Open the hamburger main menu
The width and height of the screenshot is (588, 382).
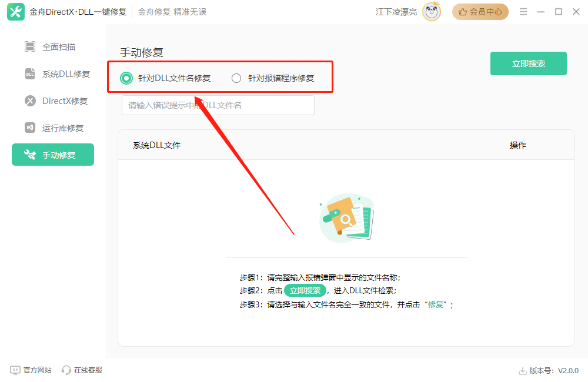pos(523,12)
